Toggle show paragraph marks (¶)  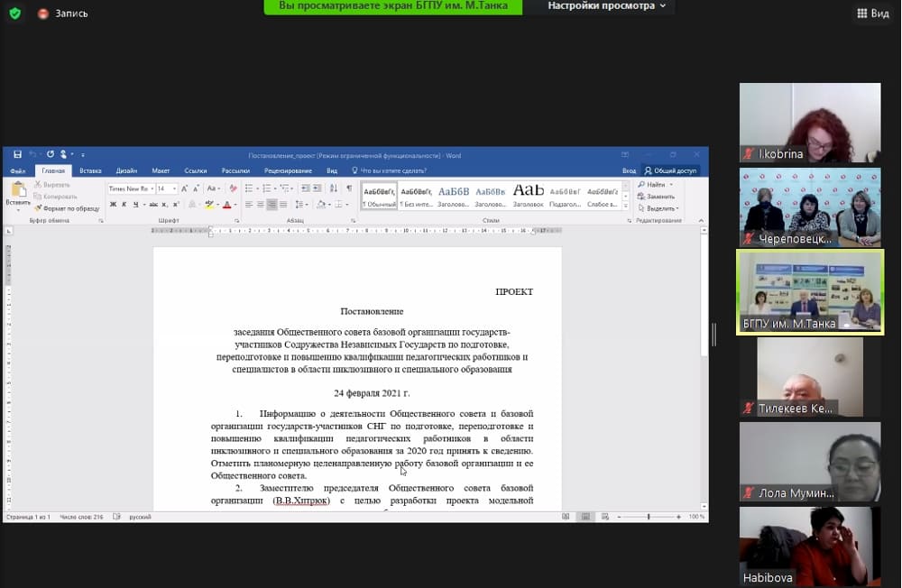point(349,188)
